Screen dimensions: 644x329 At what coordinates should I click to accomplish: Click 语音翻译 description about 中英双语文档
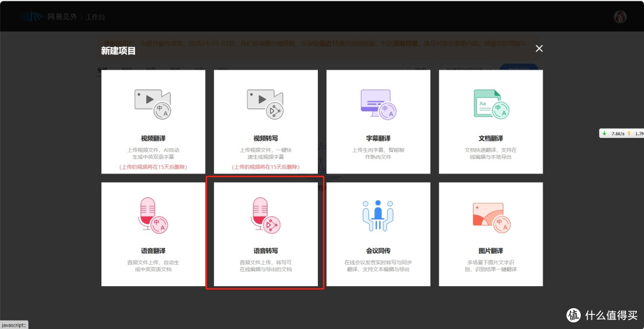153,266
